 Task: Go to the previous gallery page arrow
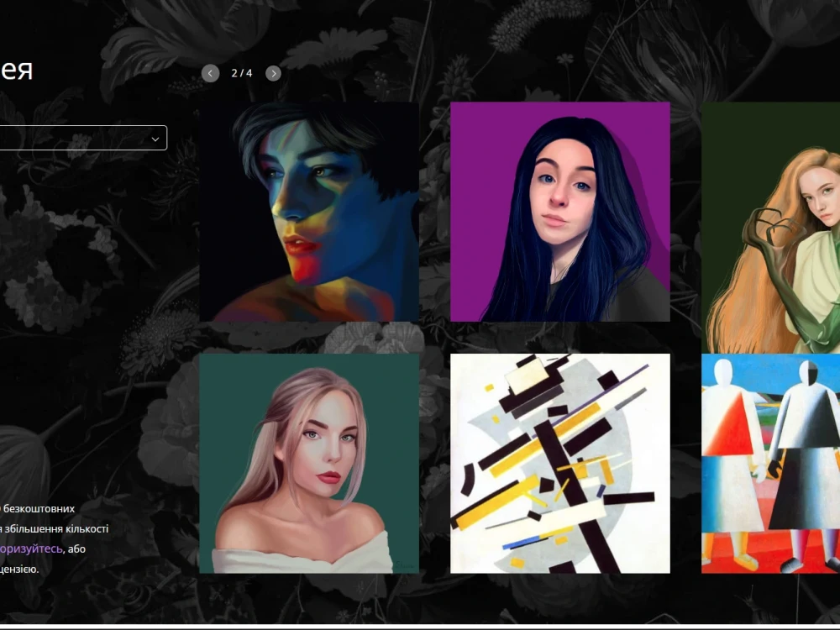(211, 73)
